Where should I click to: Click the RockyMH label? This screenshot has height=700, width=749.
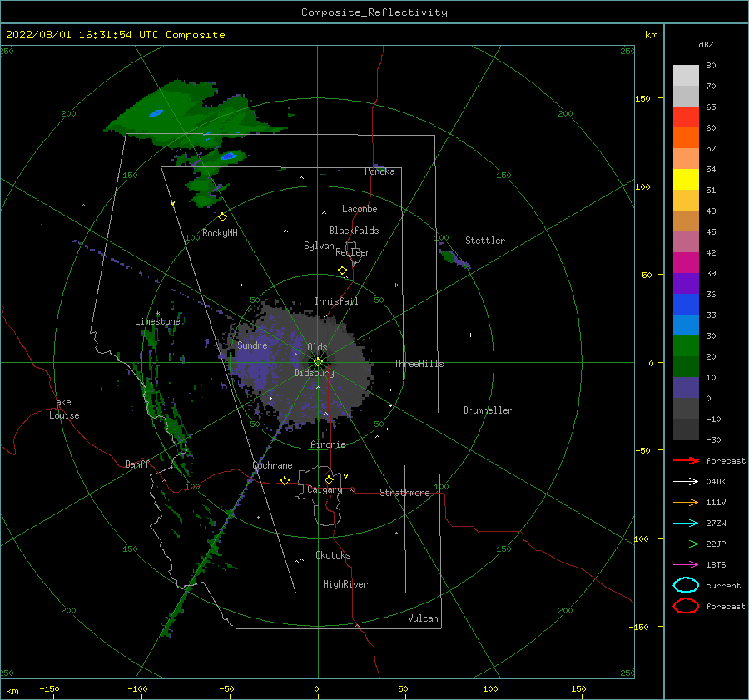click(x=221, y=233)
